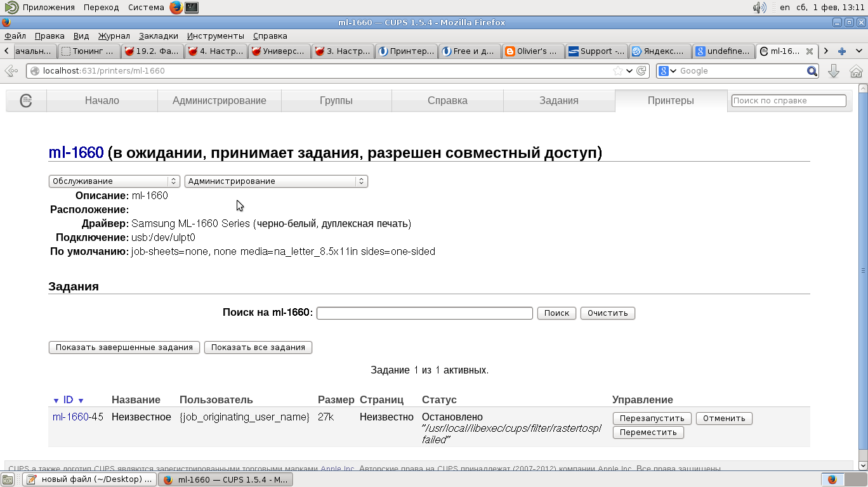The height and width of the screenshot is (487, 868).
Task: Open the Вид menu
Action: (x=81, y=36)
